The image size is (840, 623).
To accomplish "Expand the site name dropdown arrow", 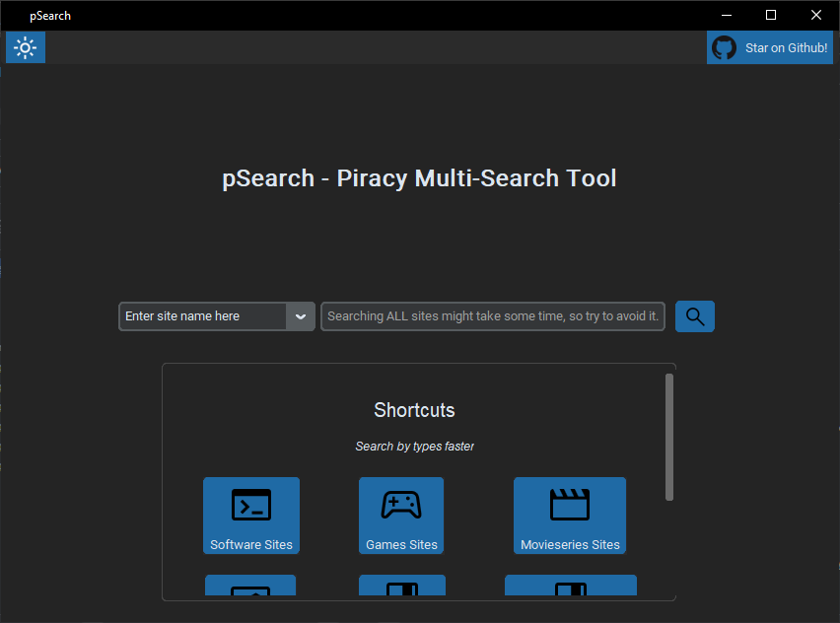I will (301, 316).
